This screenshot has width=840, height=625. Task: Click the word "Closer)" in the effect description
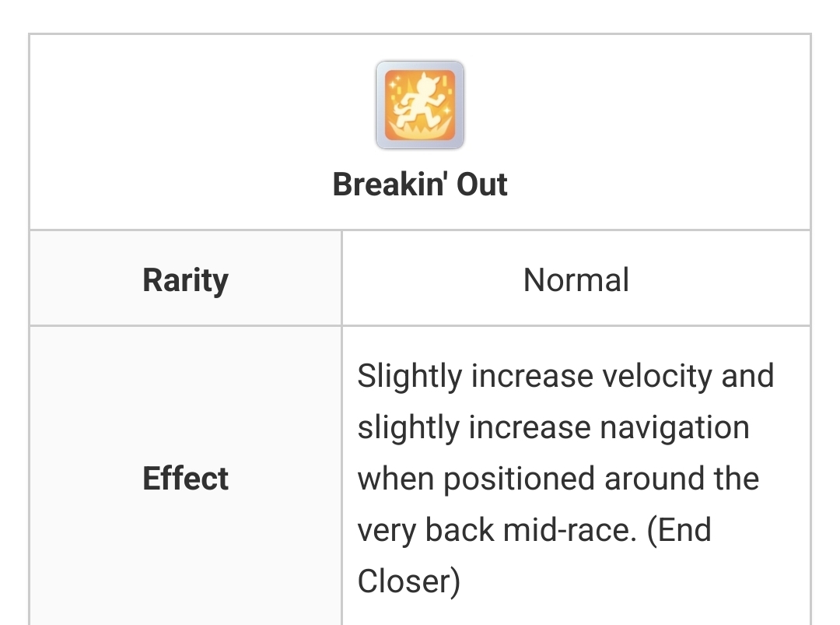pyautogui.click(x=409, y=581)
